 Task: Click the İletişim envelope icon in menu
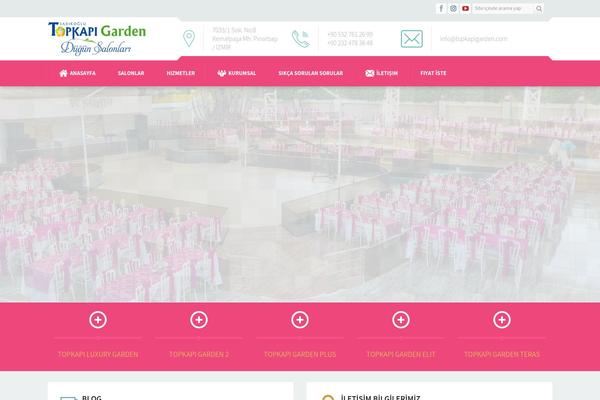pos(369,73)
